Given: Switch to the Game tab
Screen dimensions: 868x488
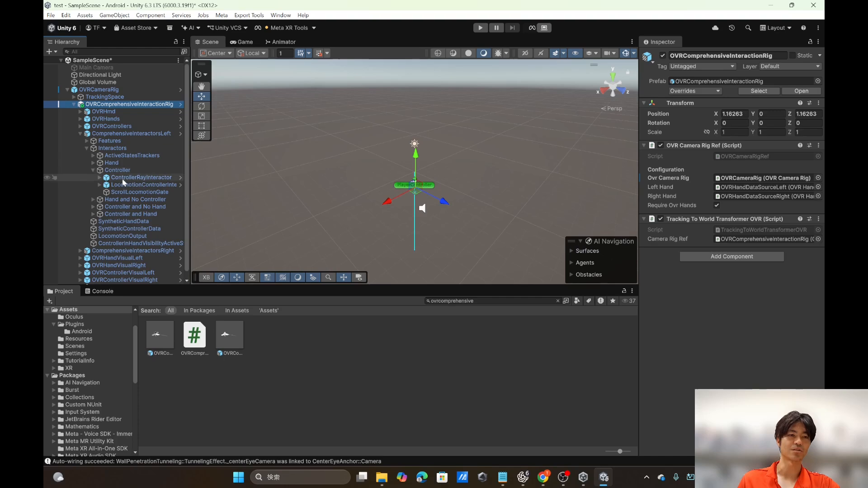Looking at the screenshot, I should (241, 42).
